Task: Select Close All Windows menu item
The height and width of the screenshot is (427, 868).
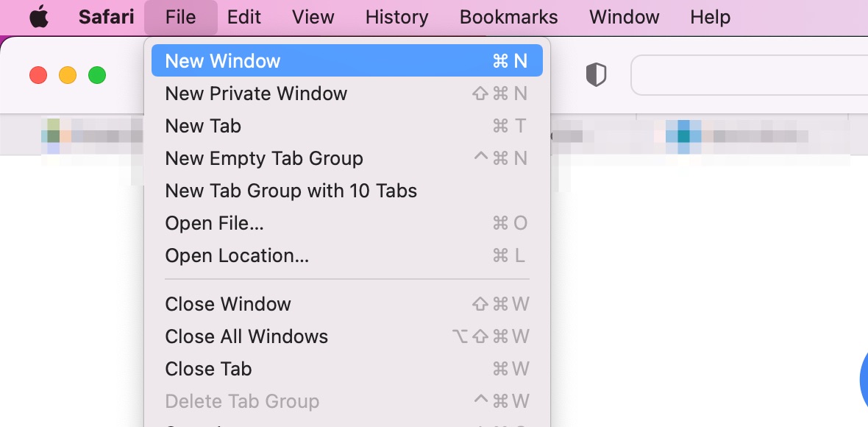Action: pos(347,336)
